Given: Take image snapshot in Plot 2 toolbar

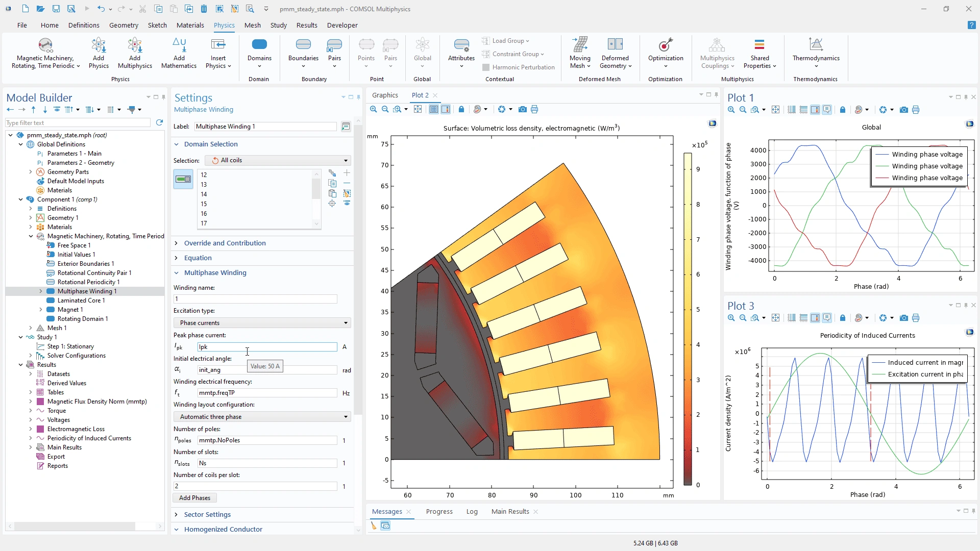Looking at the screenshot, I should point(522,109).
